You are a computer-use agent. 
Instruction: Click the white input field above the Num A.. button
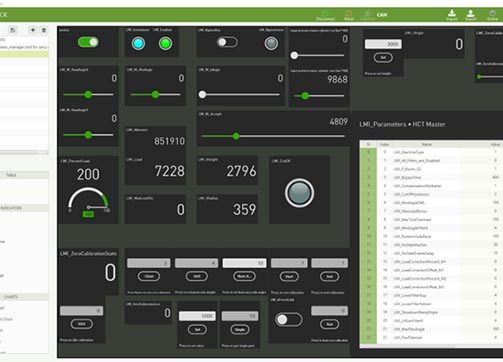[244, 263]
